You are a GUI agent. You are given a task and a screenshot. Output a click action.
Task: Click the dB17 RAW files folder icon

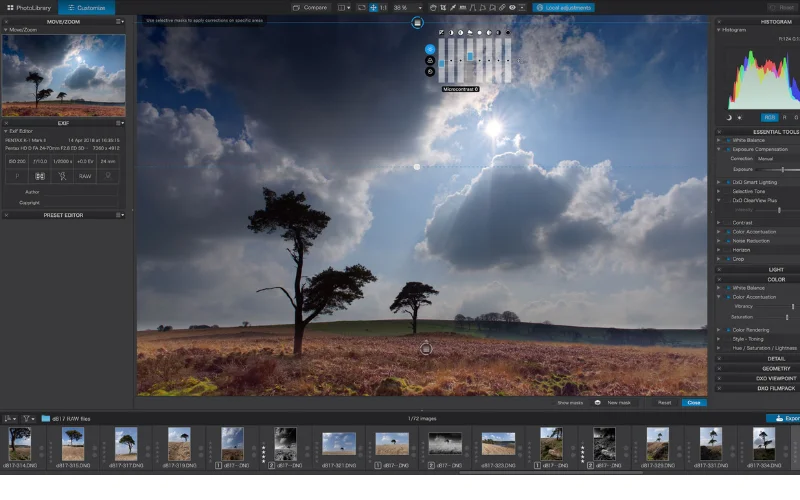pos(45,418)
